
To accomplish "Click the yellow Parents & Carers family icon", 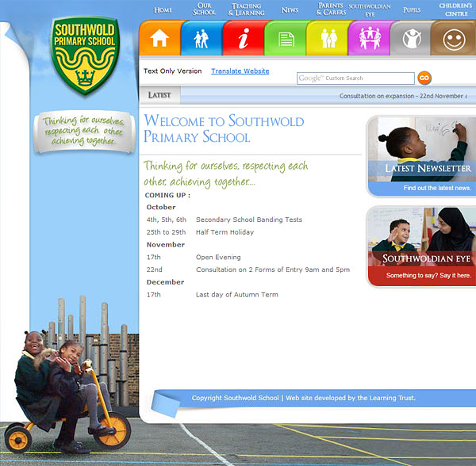I will [x=328, y=38].
